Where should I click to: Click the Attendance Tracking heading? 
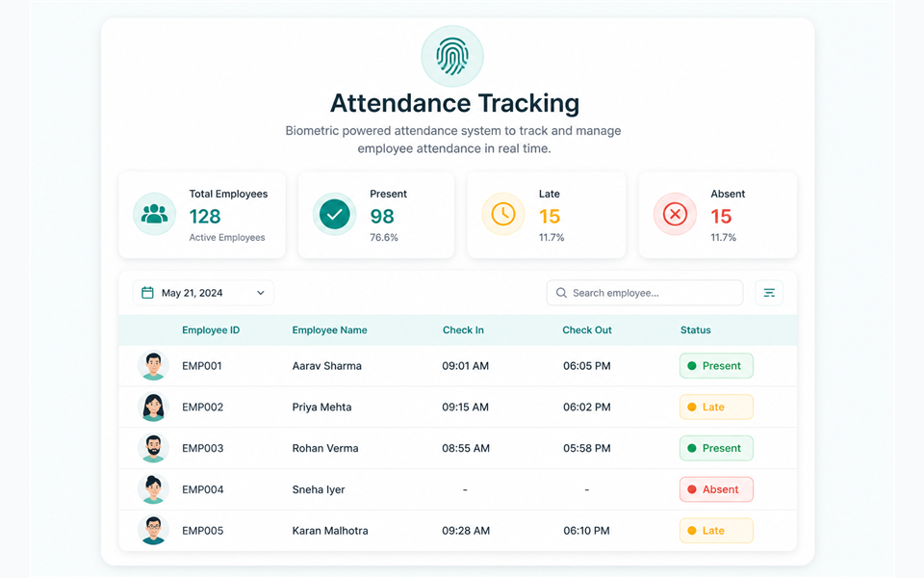[x=454, y=103]
